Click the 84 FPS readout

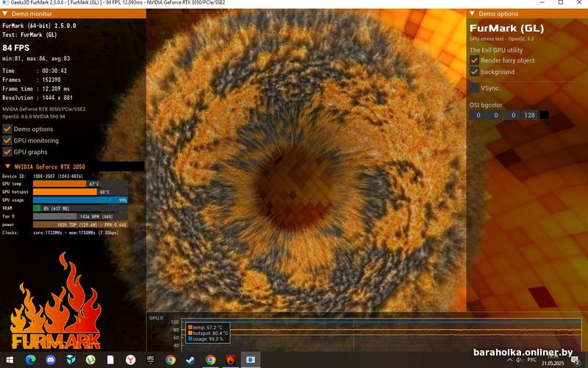(15, 48)
